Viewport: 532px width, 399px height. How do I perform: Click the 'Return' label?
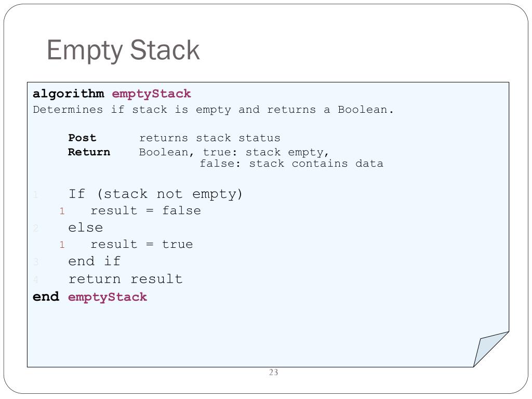(89, 152)
